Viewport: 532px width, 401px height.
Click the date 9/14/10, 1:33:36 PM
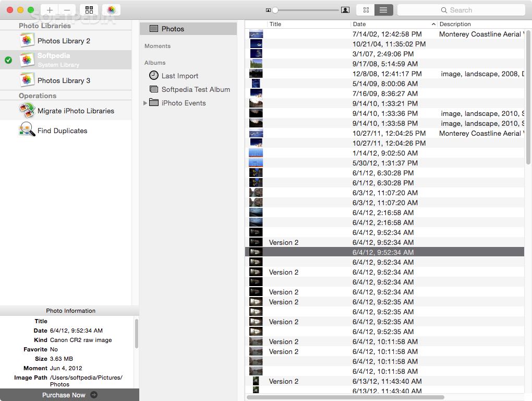tap(385, 113)
